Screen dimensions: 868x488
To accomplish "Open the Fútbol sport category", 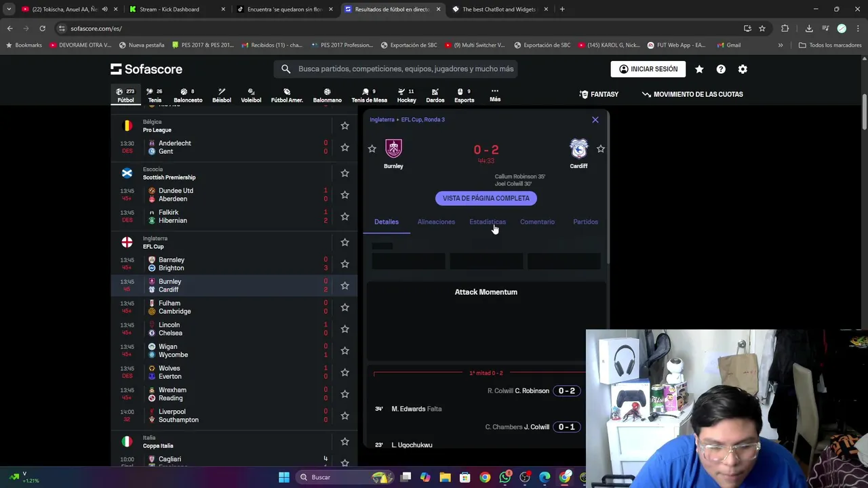I will (x=125, y=96).
